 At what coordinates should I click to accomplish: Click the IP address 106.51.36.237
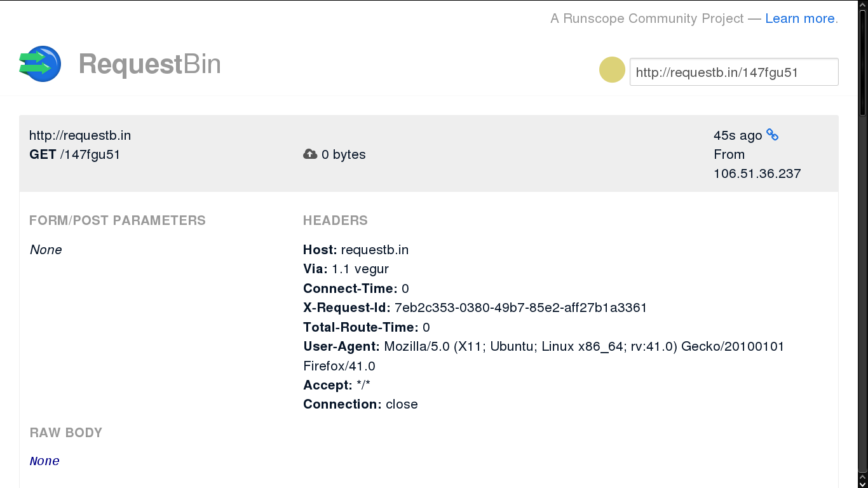757,173
